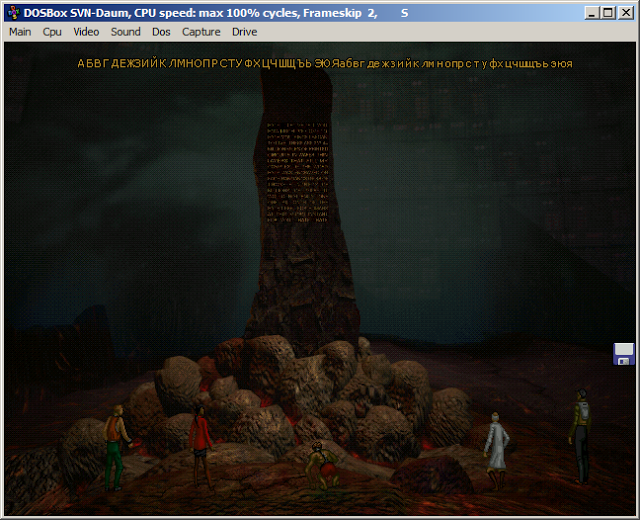Click the Cyrillic alphabet text line
This screenshot has width=640, height=520.
click(x=325, y=64)
